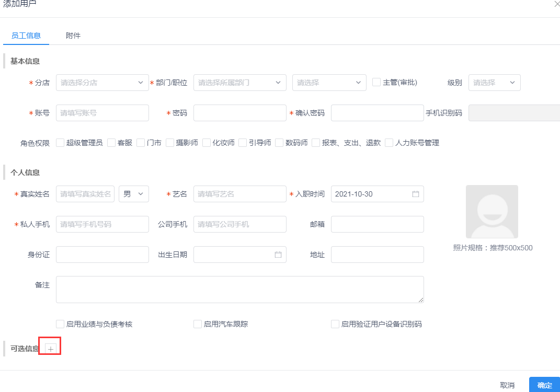This screenshot has height=392, width=560.
Task: Open the 入职时间 date picker calendar icon
Action: tap(416, 194)
